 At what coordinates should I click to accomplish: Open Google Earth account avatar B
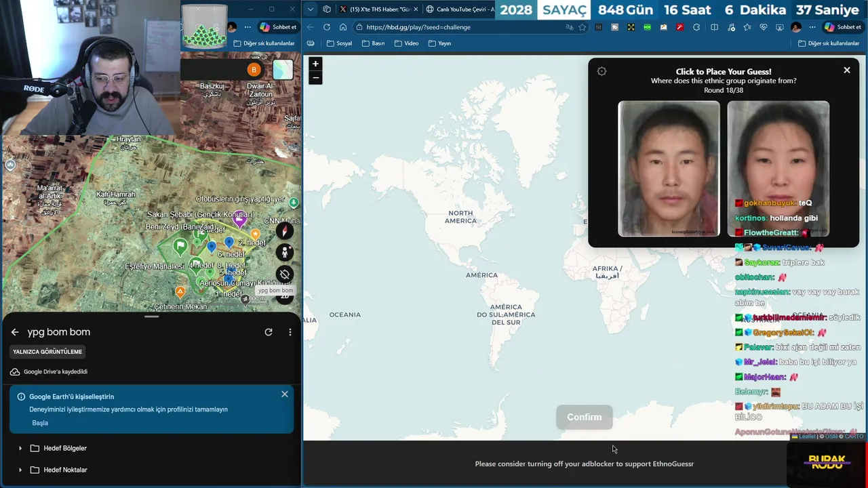click(x=254, y=70)
